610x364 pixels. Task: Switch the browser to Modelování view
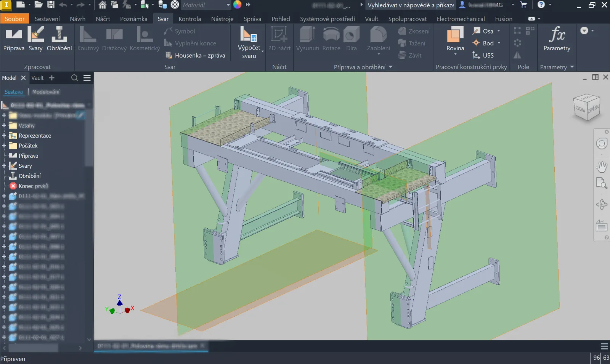tap(46, 92)
